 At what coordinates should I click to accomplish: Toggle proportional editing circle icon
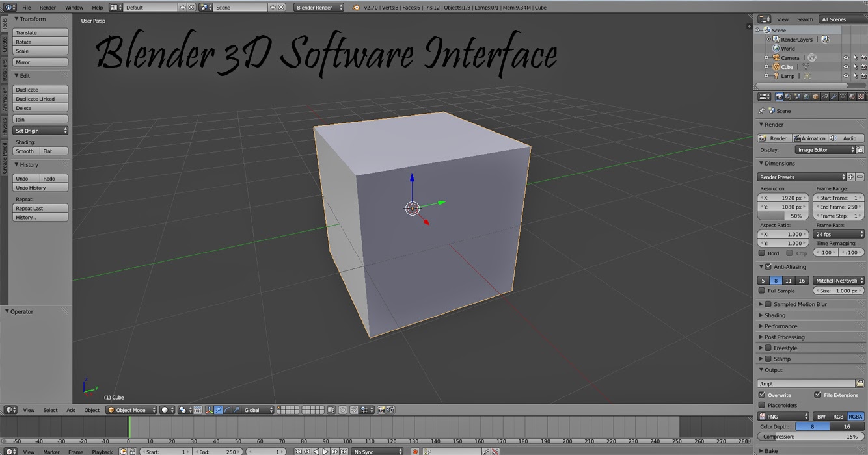pos(342,410)
